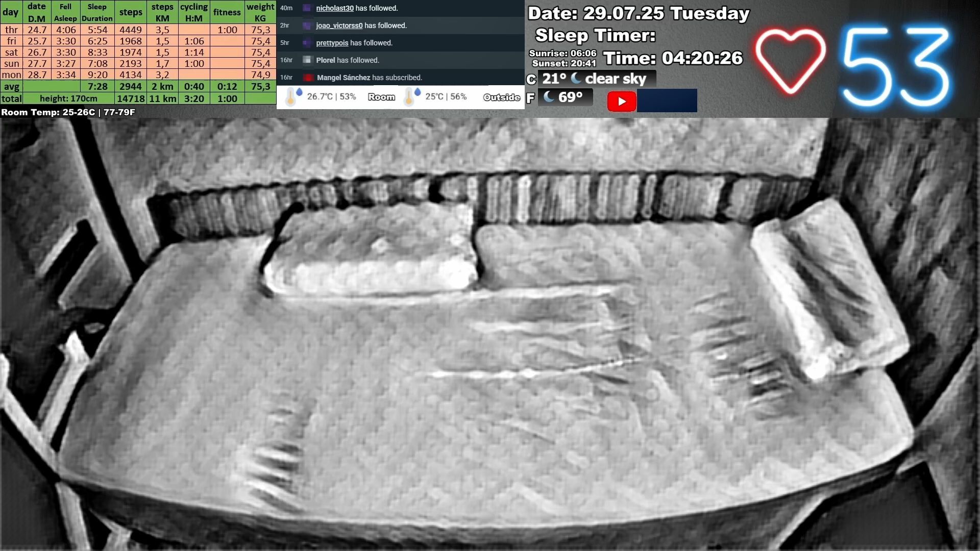Screen dimensions: 980x551
Task: Click the '26.7°C | 53%' room reading
Action: point(332,96)
